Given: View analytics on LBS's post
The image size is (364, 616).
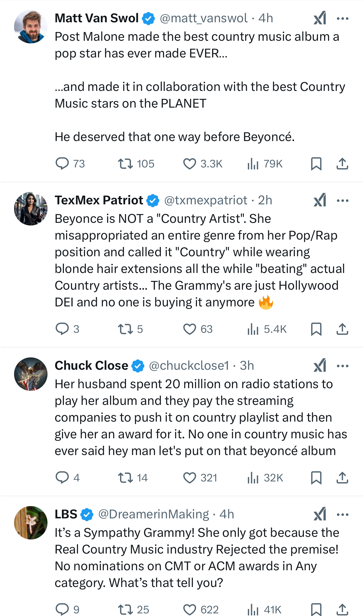Looking at the screenshot, I should (253, 610).
